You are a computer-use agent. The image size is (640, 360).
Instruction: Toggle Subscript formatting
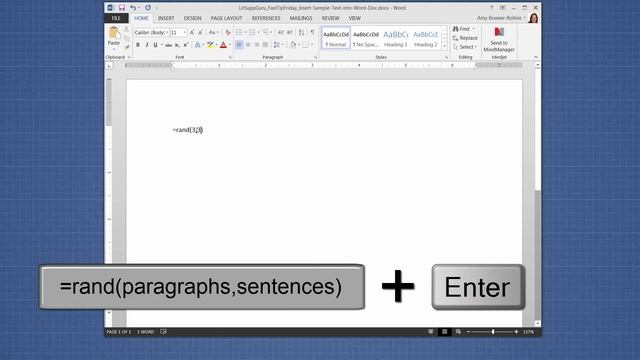point(177,45)
